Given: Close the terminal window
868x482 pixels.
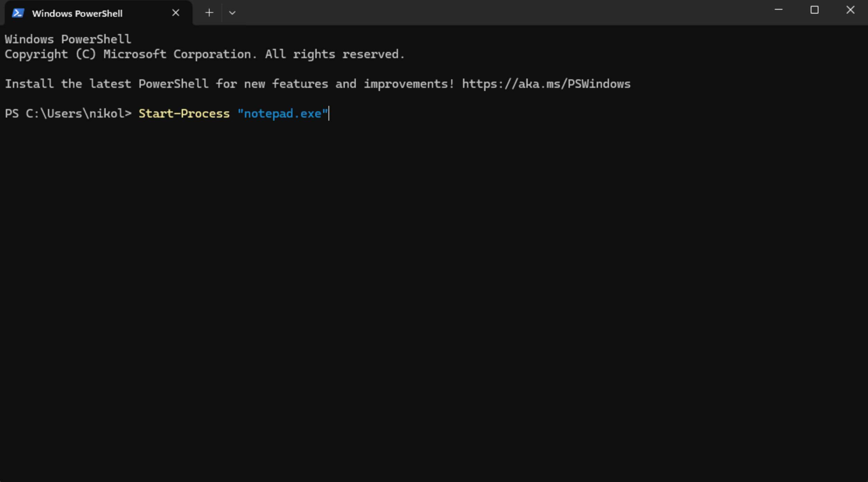Looking at the screenshot, I should (850, 10).
